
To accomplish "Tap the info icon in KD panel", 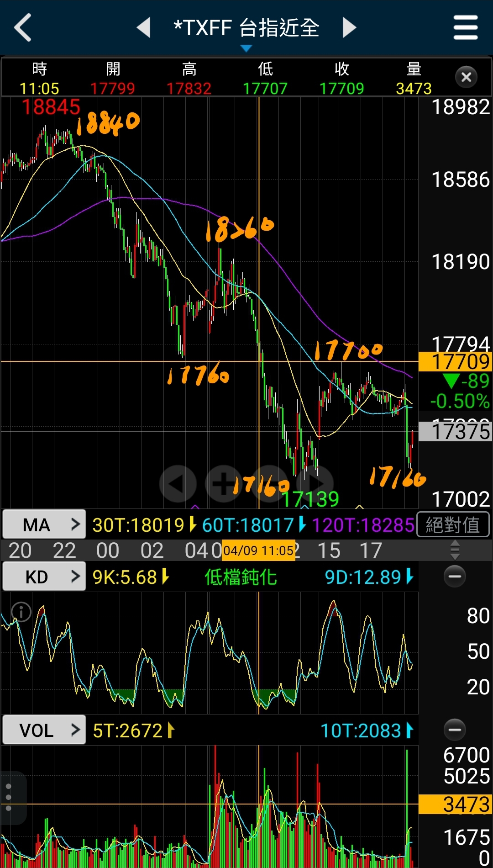I will coord(21,612).
